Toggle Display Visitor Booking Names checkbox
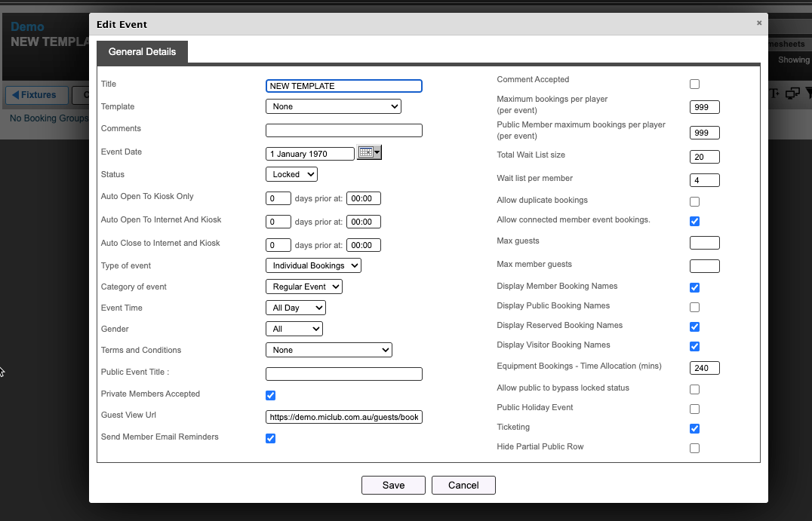Screen dimensions: 812x521 click(x=694, y=347)
